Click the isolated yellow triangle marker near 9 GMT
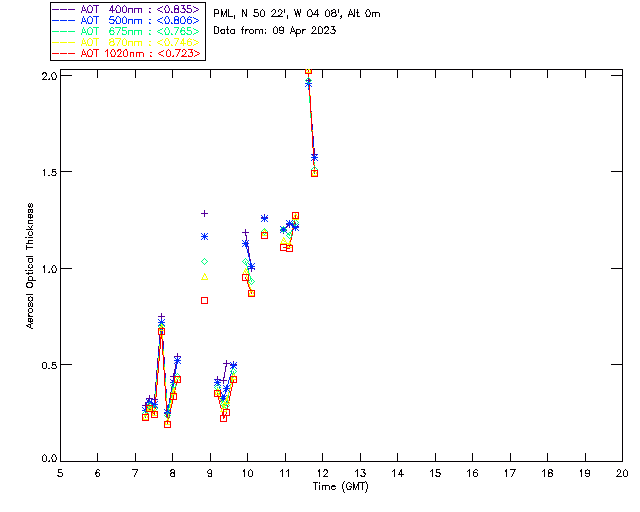 tap(204, 277)
